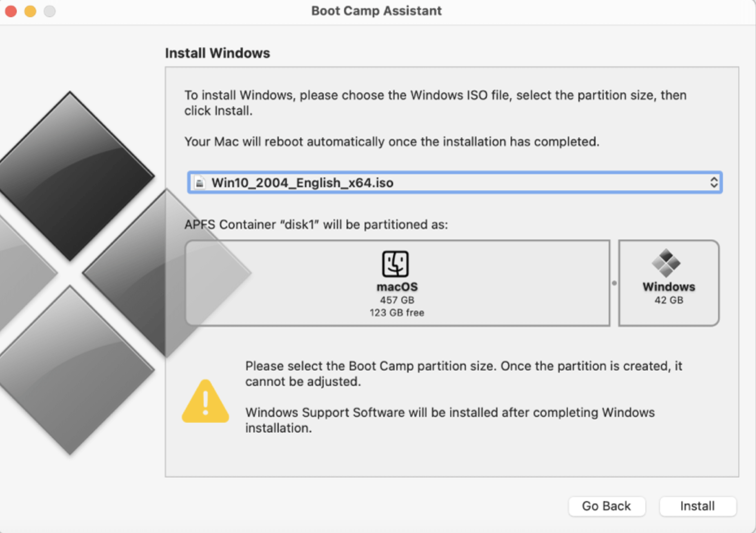Click the Install Windows heading
Screen dimensions: 756x533
click(x=217, y=53)
